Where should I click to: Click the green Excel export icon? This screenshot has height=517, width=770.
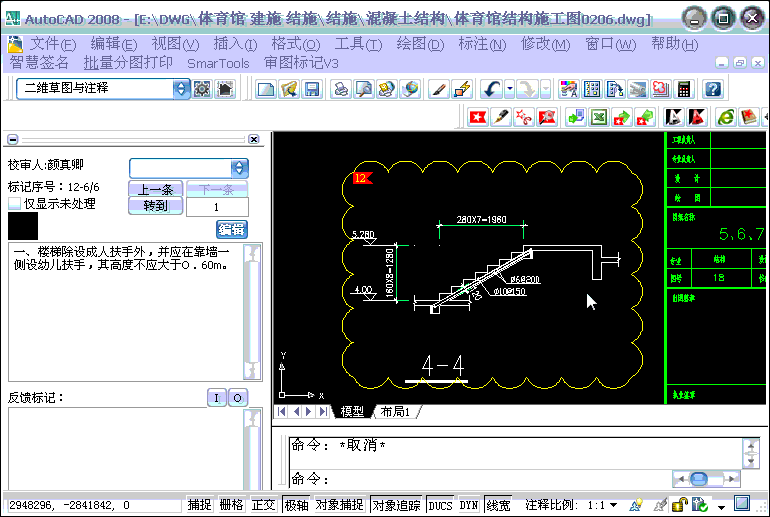pos(598,117)
